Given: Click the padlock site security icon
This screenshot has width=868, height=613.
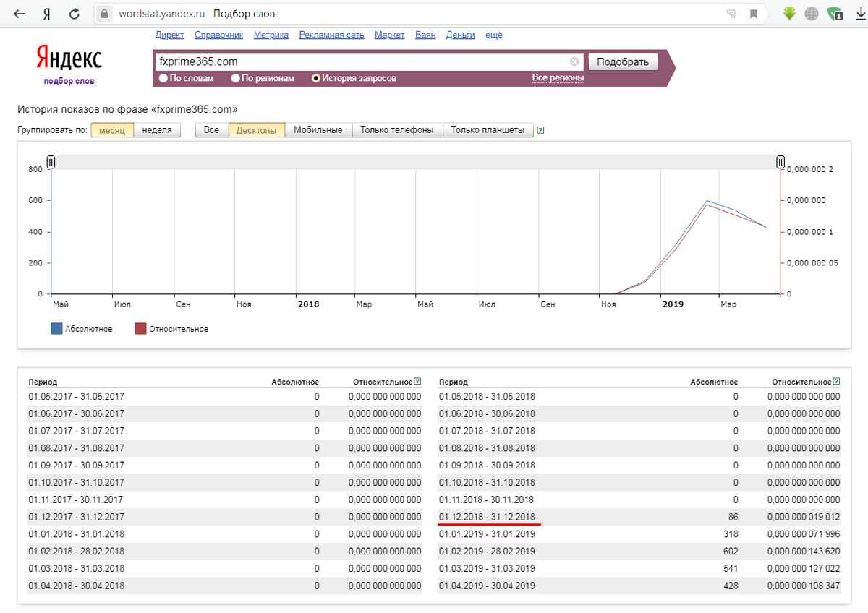Looking at the screenshot, I should pyautogui.click(x=105, y=14).
